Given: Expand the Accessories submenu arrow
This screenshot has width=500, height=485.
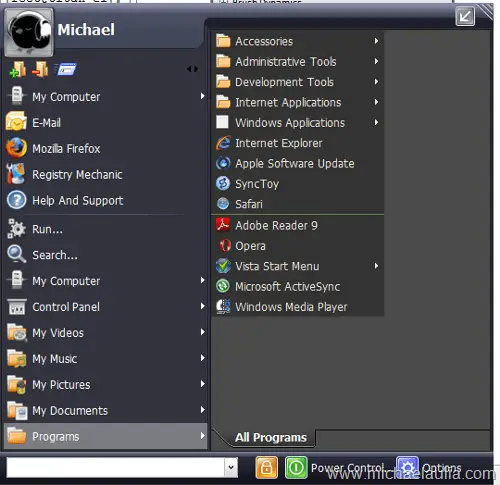Looking at the screenshot, I should pos(376,41).
